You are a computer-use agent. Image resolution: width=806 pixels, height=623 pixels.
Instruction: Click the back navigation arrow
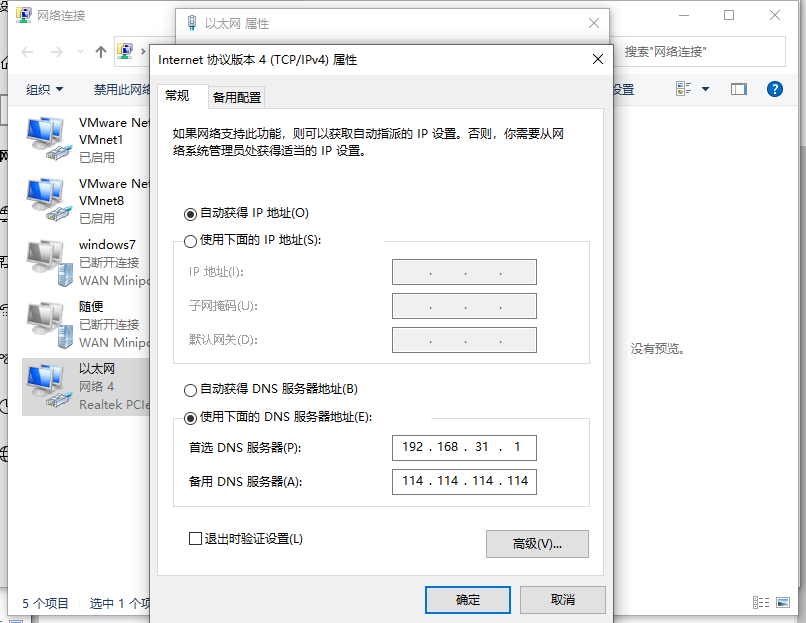(x=27, y=51)
